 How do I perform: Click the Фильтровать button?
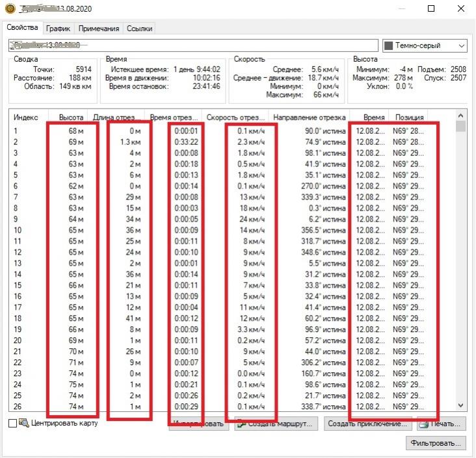pyautogui.click(x=436, y=443)
